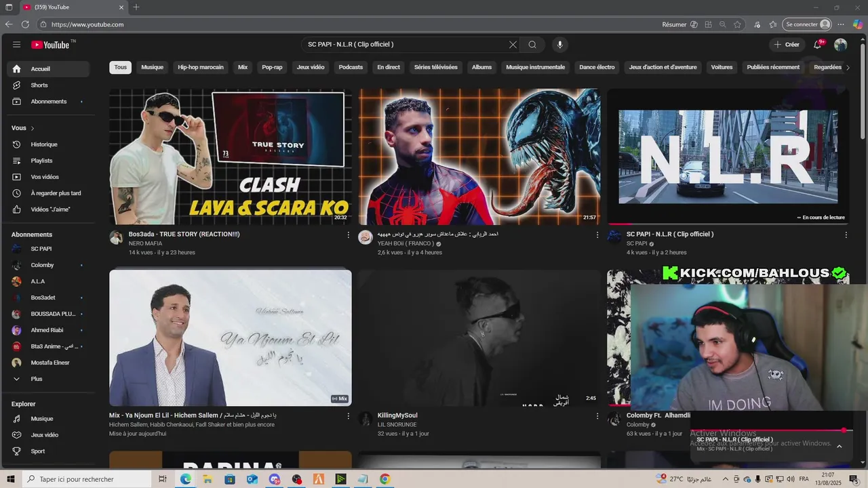The height and width of the screenshot is (488, 868).
Task: Open options menu for YEAH BOii video
Action: point(597,235)
